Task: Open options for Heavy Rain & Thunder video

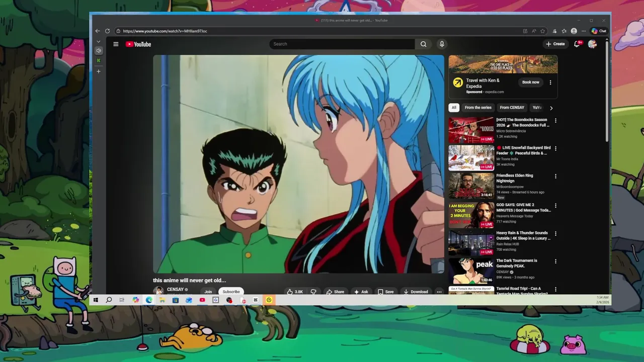Action: click(x=555, y=234)
